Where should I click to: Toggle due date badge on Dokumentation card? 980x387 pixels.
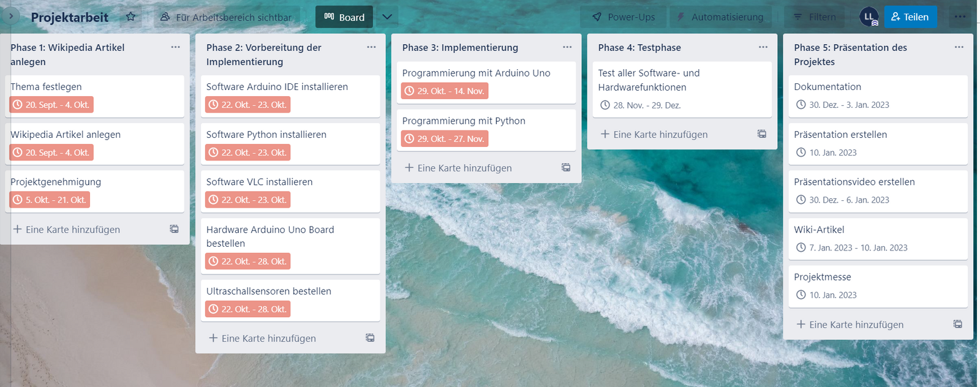(842, 105)
